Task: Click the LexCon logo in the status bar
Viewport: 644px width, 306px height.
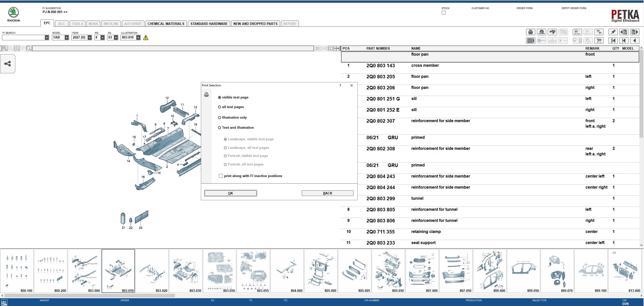Action: (4, 302)
